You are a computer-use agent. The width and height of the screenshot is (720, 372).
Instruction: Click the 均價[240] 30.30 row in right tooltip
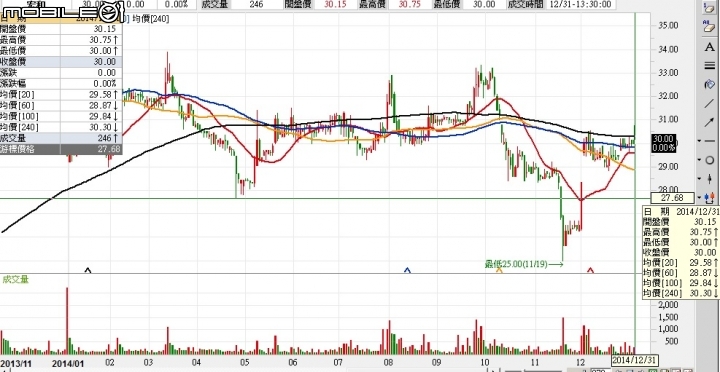[x=681, y=293]
